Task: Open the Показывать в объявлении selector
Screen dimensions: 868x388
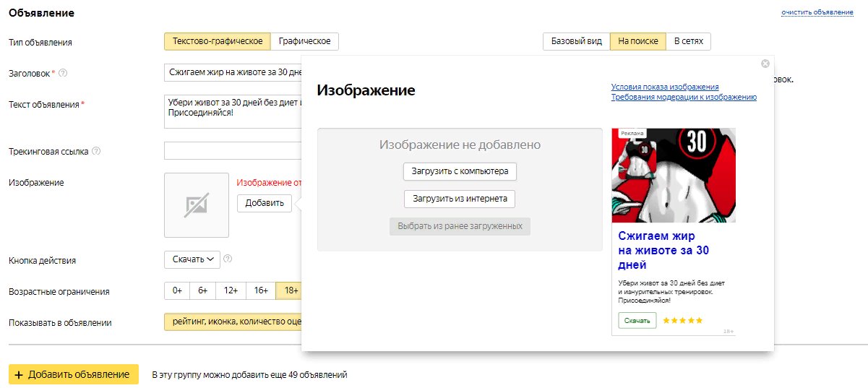Action: click(233, 322)
